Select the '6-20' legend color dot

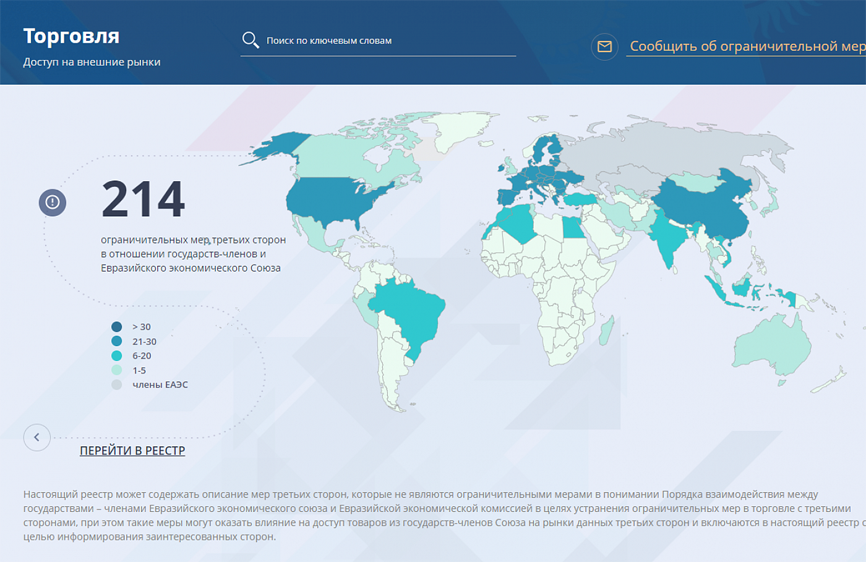(117, 356)
